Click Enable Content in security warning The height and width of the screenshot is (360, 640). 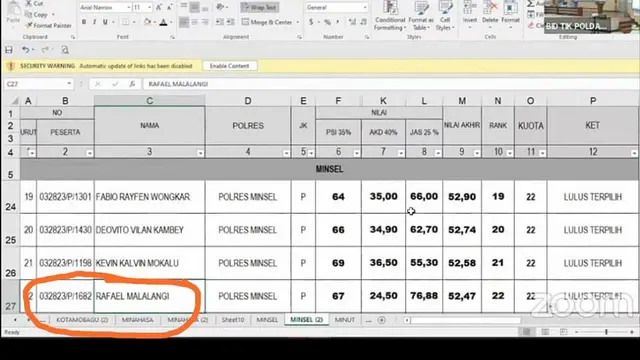pos(229,66)
